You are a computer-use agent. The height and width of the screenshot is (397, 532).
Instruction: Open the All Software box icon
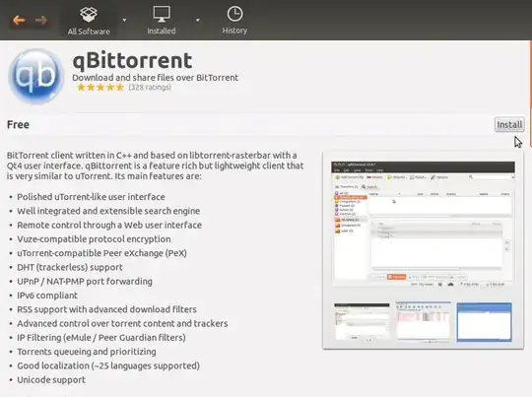click(89, 14)
